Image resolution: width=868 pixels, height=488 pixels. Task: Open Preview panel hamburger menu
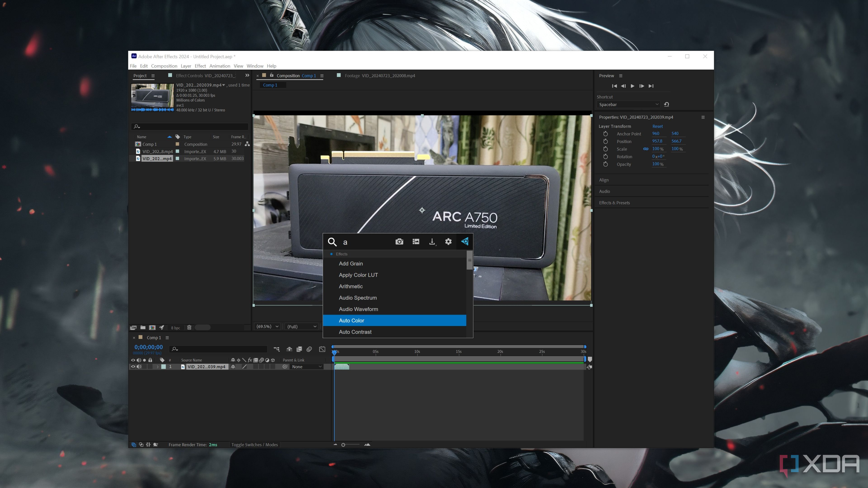tap(621, 76)
